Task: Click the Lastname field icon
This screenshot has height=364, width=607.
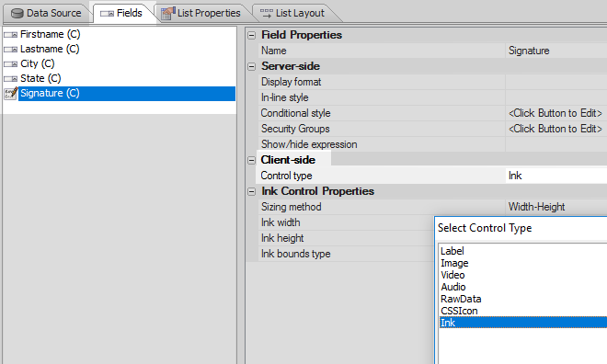Action: pos(11,50)
